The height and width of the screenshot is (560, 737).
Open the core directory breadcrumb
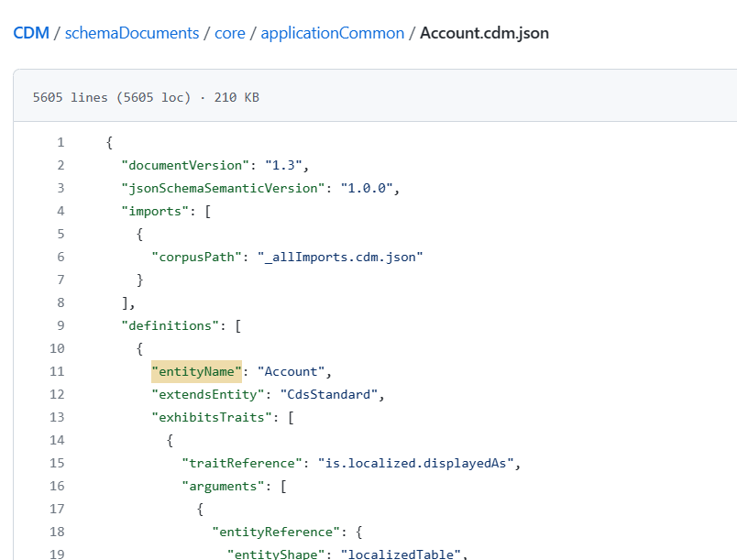coord(230,32)
